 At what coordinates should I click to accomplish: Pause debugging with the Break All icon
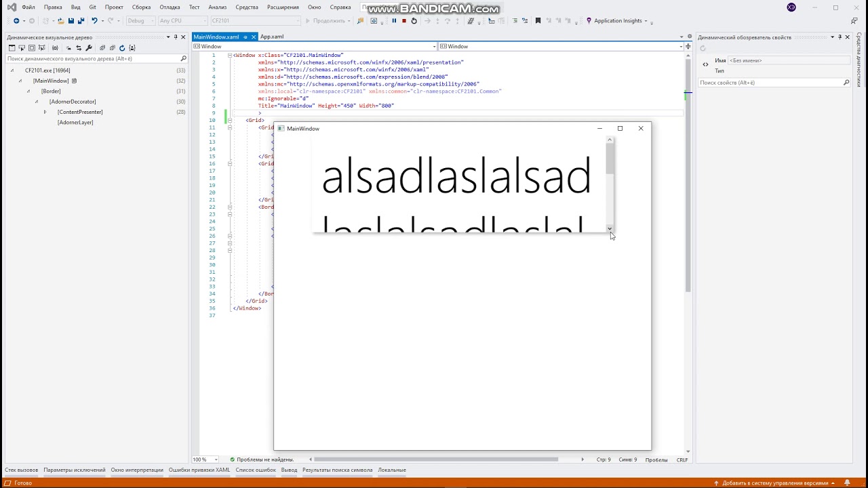coord(394,21)
